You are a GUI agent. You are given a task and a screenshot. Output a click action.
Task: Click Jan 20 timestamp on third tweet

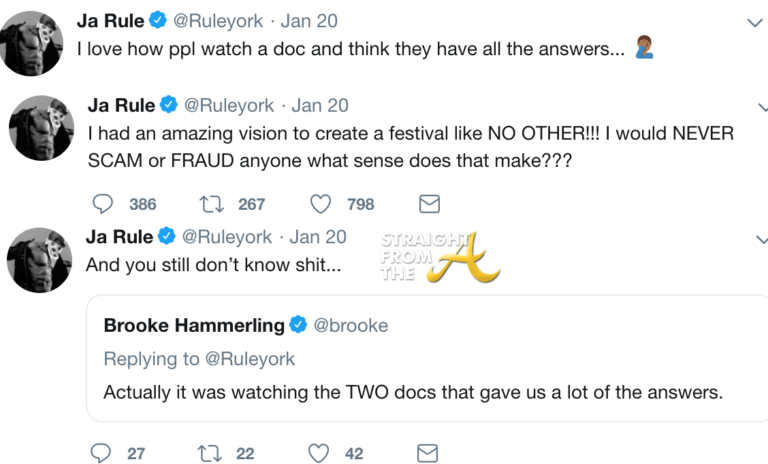tap(318, 237)
